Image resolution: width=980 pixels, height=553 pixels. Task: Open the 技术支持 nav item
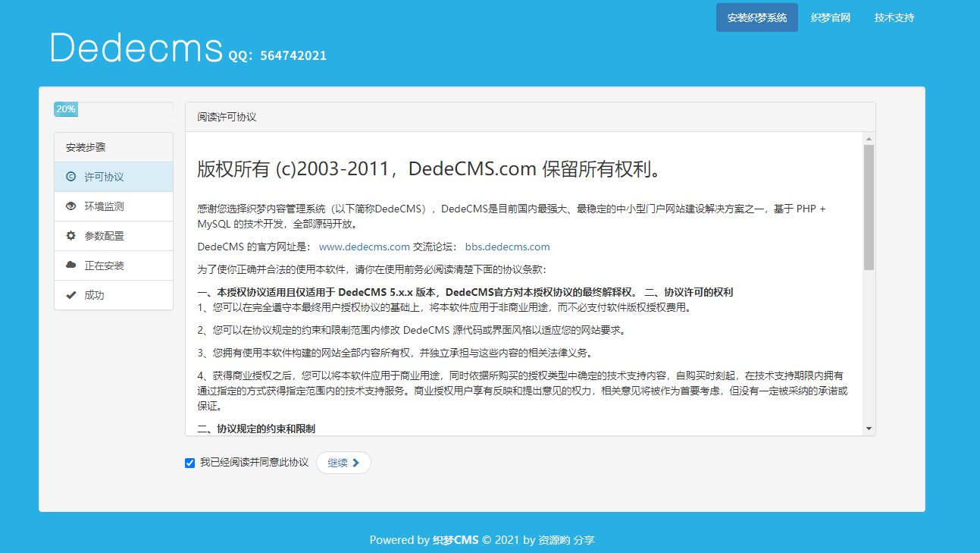pos(894,17)
